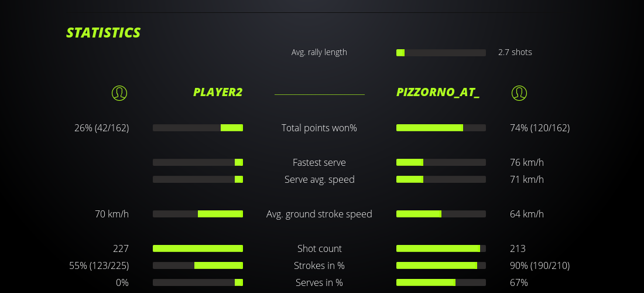
Task: Click the STATISTICS section title
Action: point(104,33)
